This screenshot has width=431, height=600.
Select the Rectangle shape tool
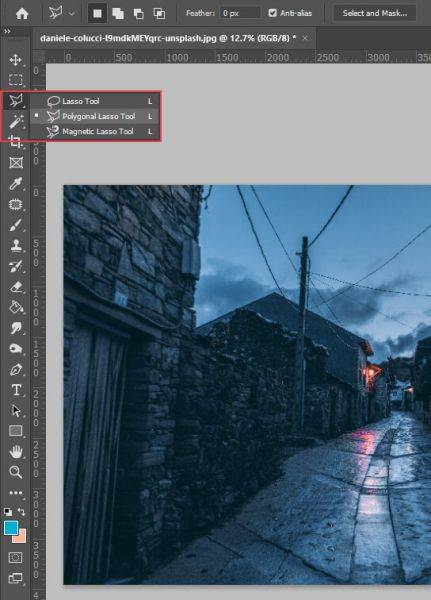(16, 431)
